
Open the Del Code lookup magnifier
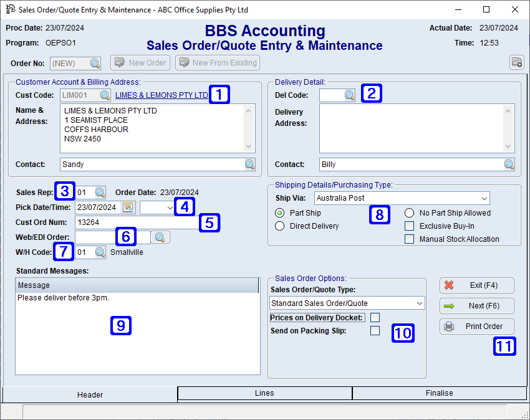pyautogui.click(x=350, y=95)
